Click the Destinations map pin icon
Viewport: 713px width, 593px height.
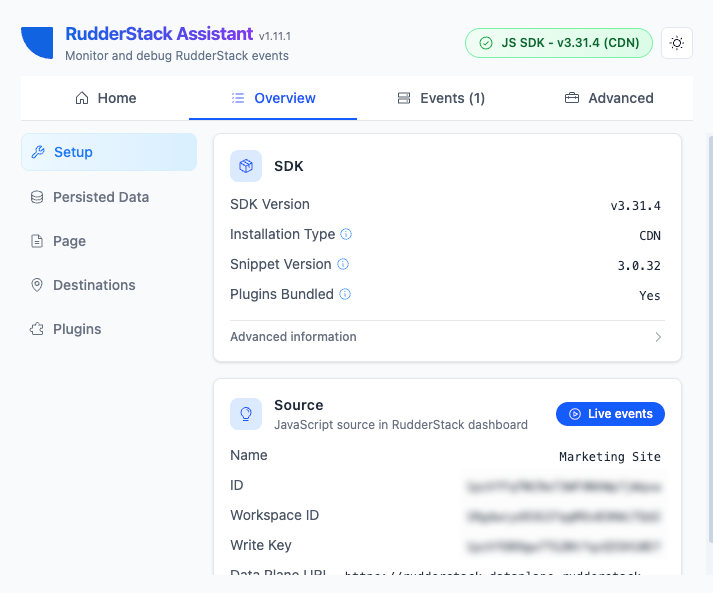pyautogui.click(x=37, y=285)
